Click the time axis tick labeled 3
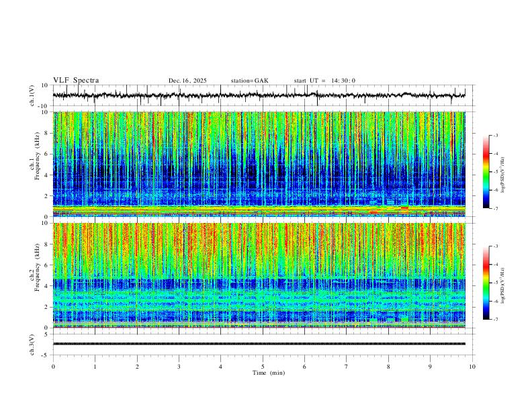Image resolution: width=532 pixels, height=411 pixels. tap(179, 367)
